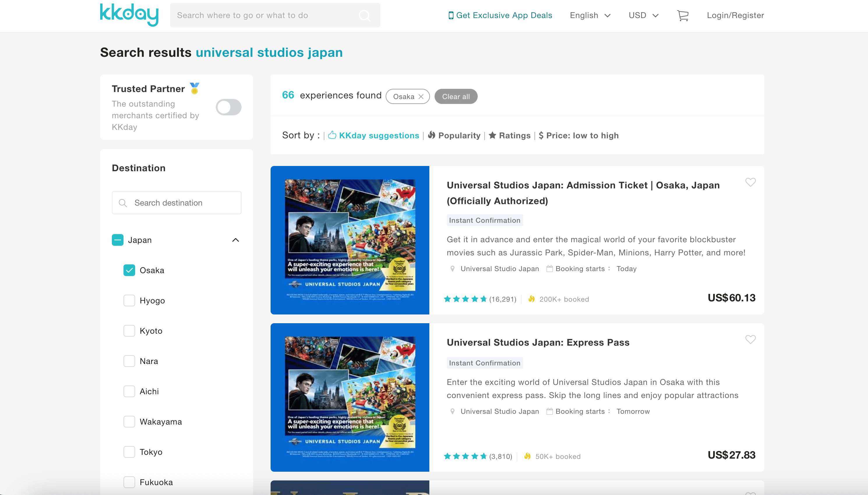
Task: Click the search magnifier icon in header
Action: [x=364, y=15]
